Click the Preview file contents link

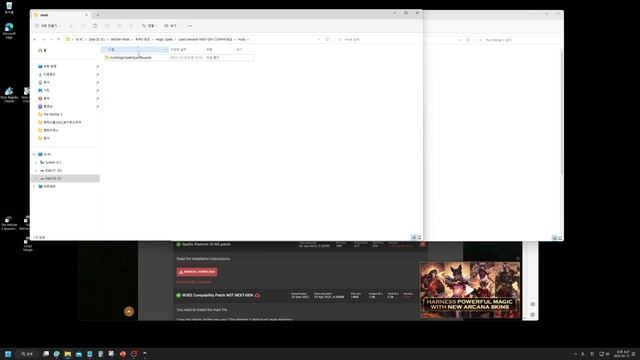tap(194, 282)
